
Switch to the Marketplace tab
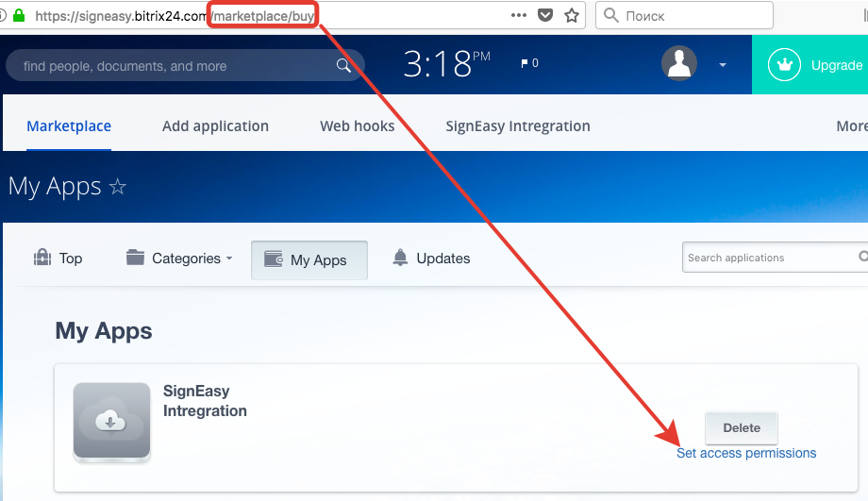point(69,126)
